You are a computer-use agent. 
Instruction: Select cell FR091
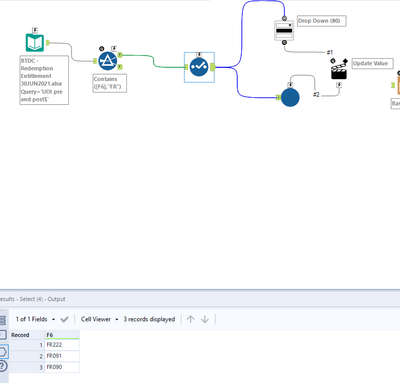pyautogui.click(x=62, y=356)
